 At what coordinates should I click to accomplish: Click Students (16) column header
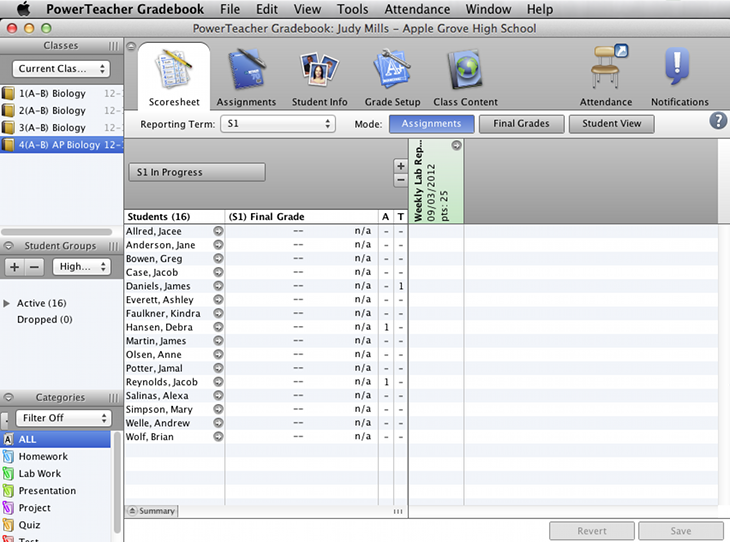pyautogui.click(x=174, y=217)
